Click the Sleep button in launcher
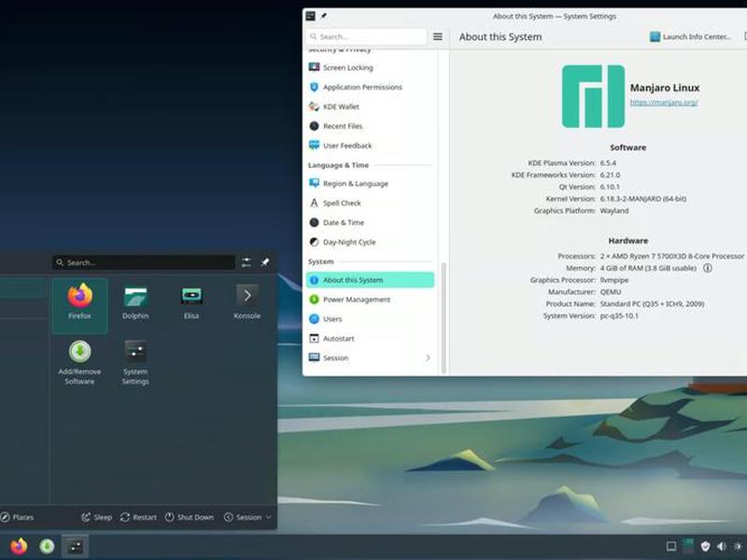This screenshot has height=560, width=747. (97, 517)
